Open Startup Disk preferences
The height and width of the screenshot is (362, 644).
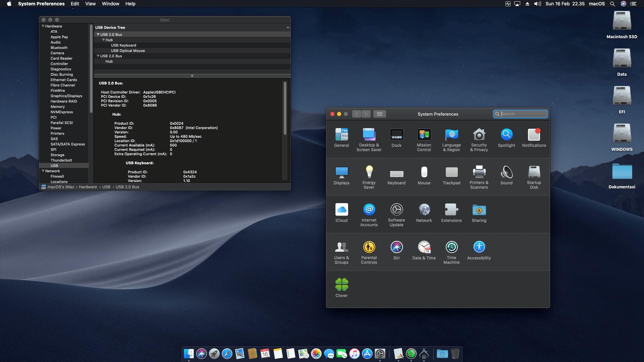coord(534,177)
